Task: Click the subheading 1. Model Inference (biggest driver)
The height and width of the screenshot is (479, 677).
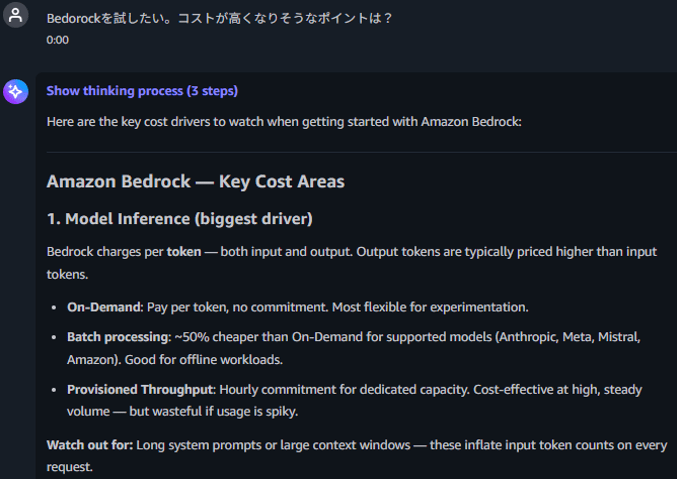Action: (180, 219)
